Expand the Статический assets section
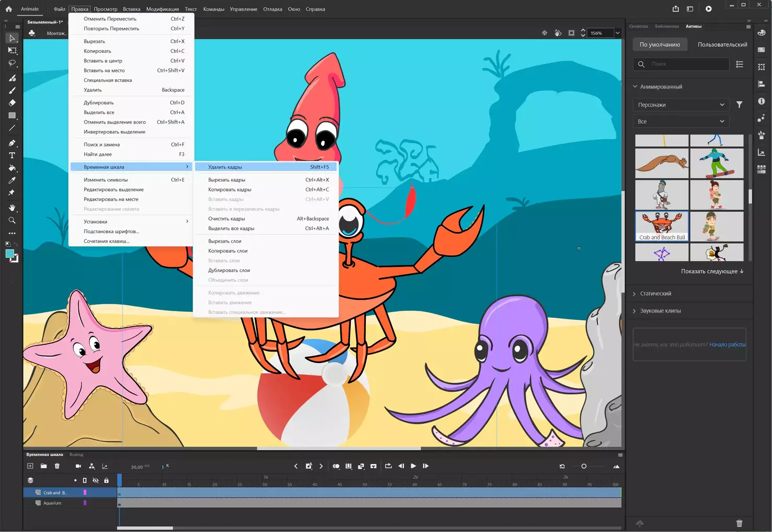The image size is (772, 532). [x=656, y=294]
